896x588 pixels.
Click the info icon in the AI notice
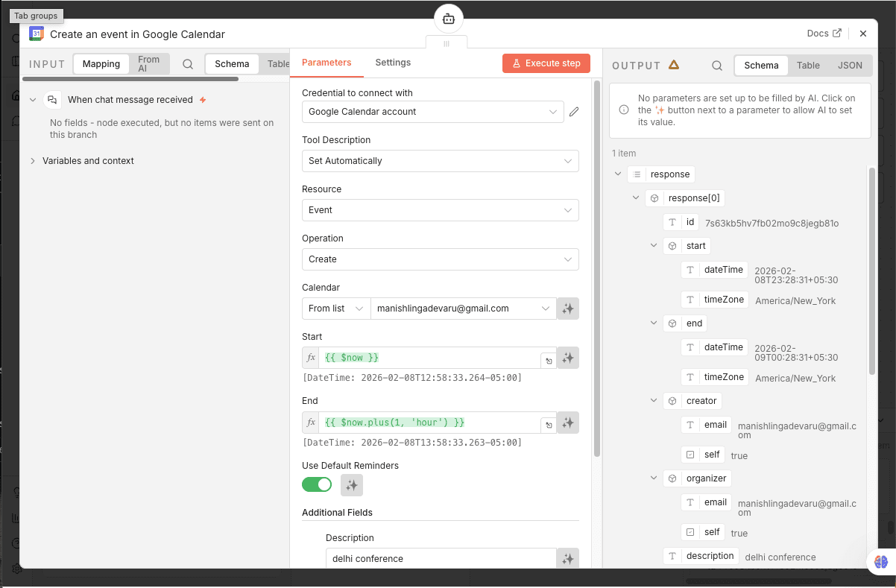[x=624, y=110]
